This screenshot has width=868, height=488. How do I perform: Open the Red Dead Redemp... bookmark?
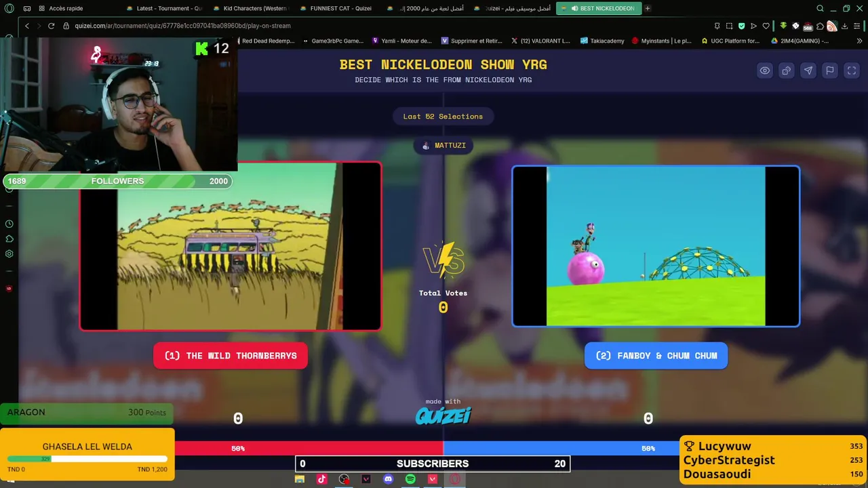pyautogui.click(x=265, y=41)
